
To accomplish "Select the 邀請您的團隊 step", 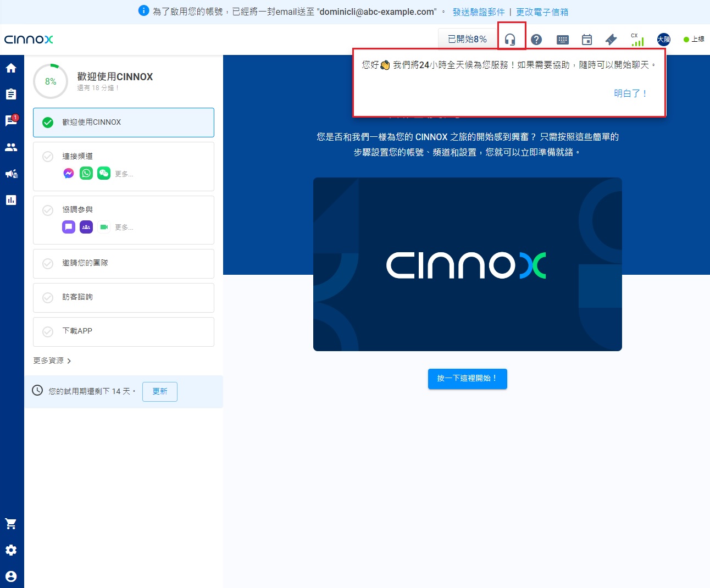I will [x=124, y=264].
